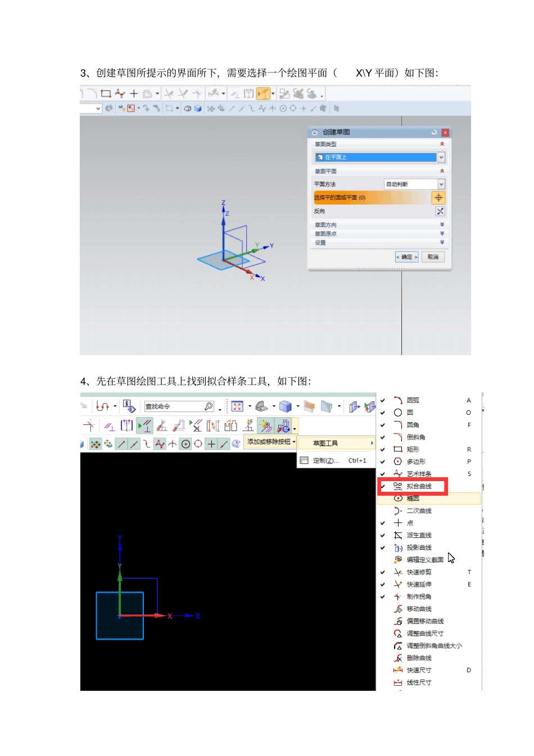
Task: Toggle the 矩形 checkmark in tools list
Action: pyautogui.click(x=383, y=450)
